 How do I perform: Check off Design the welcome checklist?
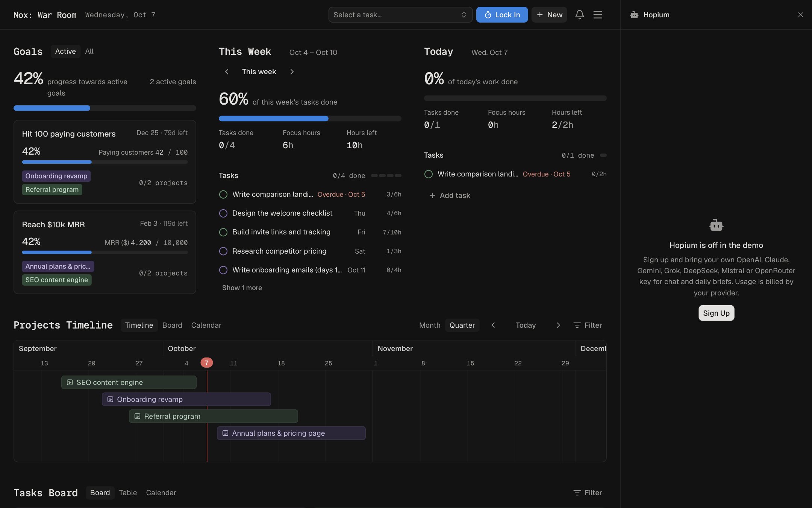click(223, 213)
